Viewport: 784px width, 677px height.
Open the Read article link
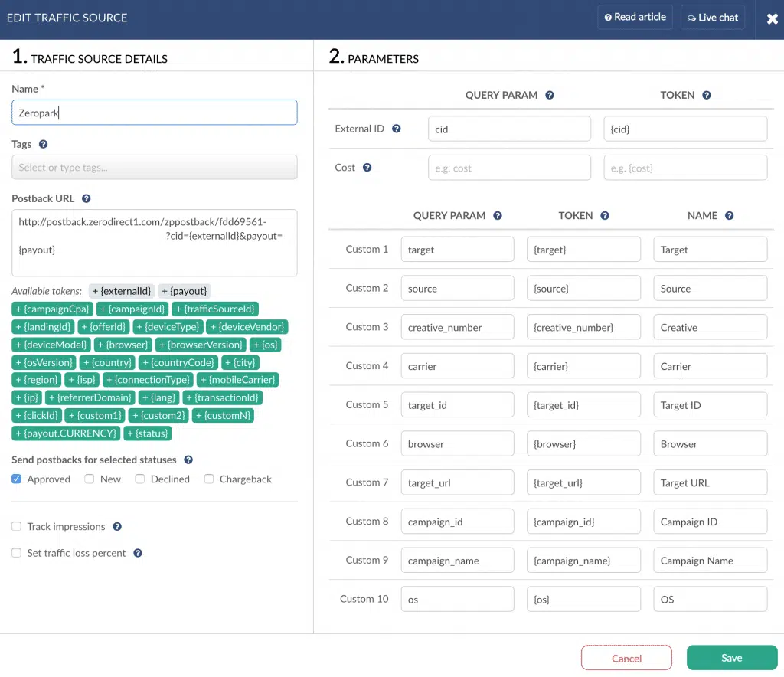pos(635,17)
